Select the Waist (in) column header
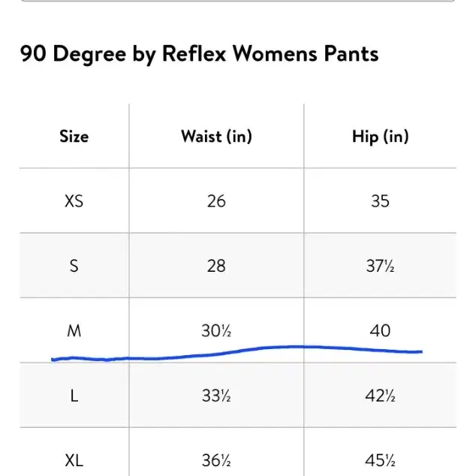The height and width of the screenshot is (476, 476). coord(216,137)
